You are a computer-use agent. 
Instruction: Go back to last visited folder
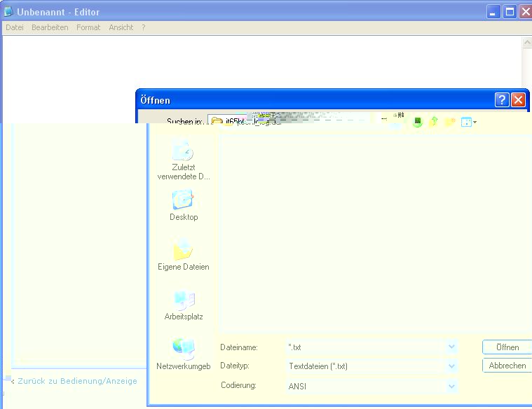[x=418, y=121]
